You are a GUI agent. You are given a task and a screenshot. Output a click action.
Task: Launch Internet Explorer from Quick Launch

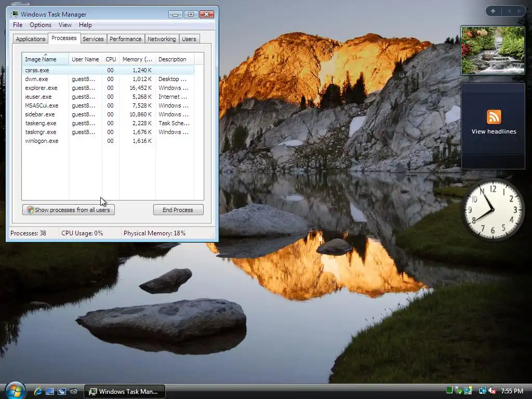pos(38,391)
